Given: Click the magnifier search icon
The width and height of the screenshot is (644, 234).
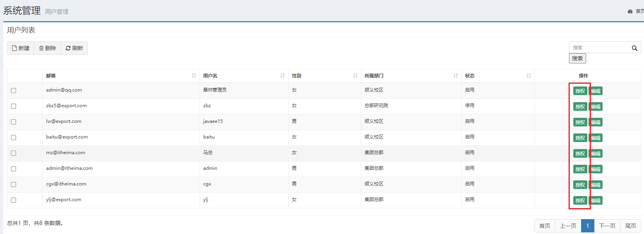Looking at the screenshot, I should coord(635,48).
